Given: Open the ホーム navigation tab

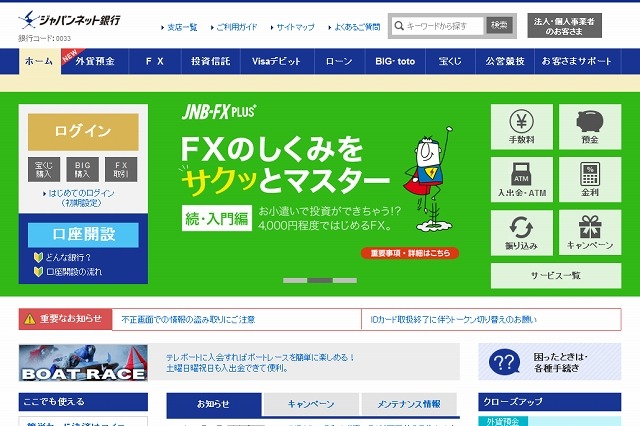Looking at the screenshot, I should [40, 61].
